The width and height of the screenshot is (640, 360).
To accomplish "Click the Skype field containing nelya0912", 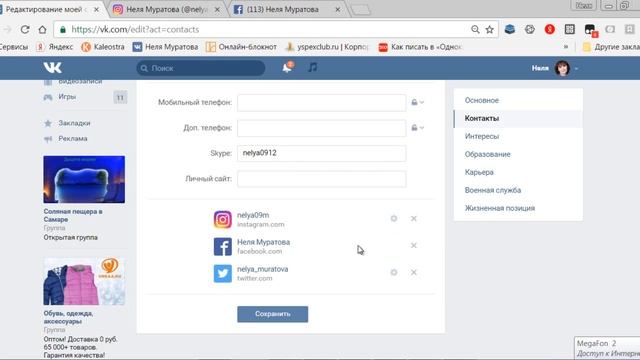I will pyautogui.click(x=322, y=153).
